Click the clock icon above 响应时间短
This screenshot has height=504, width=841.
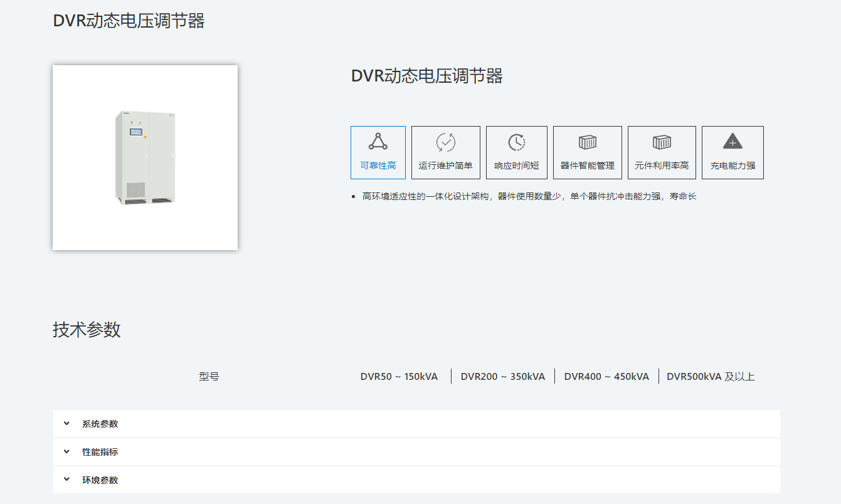click(516, 142)
